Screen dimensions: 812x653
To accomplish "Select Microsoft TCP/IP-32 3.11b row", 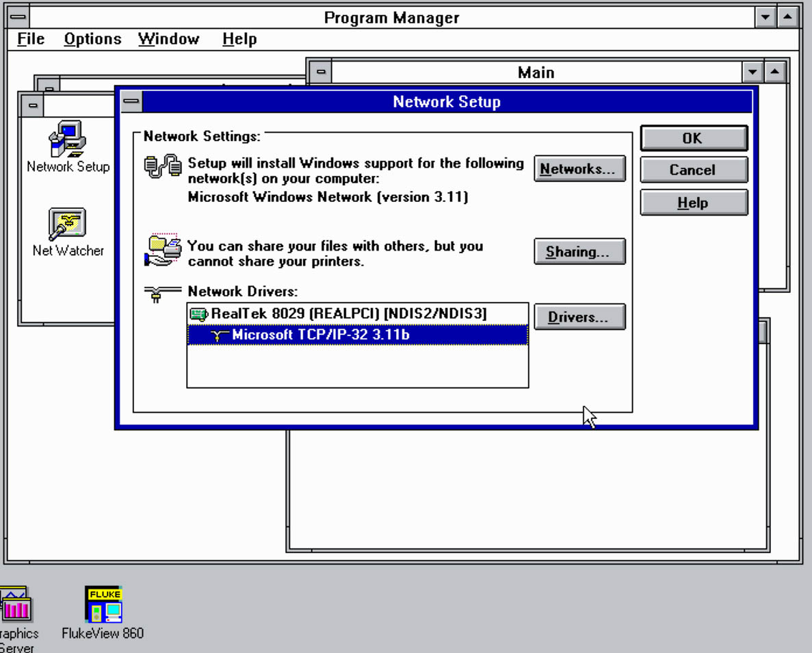I will tap(357, 335).
